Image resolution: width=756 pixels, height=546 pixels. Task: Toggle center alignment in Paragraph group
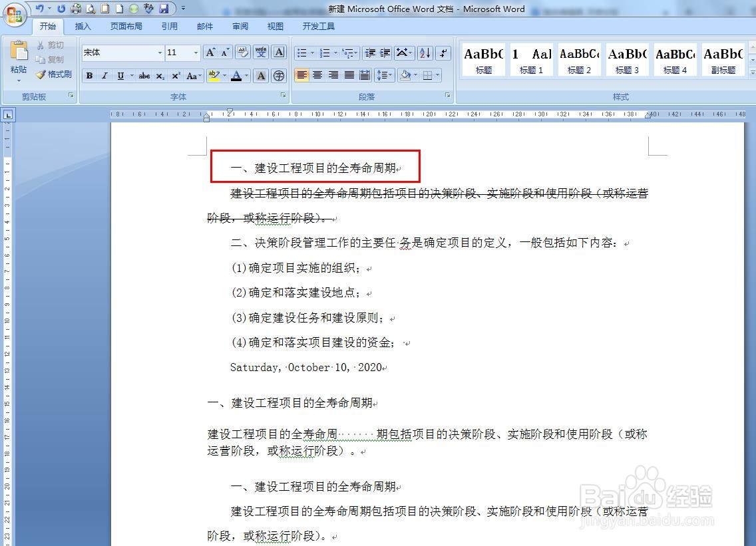pos(318,75)
